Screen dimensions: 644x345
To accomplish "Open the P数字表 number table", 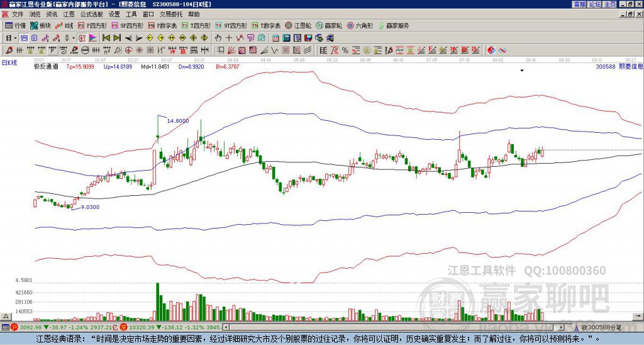I will pos(163,25).
